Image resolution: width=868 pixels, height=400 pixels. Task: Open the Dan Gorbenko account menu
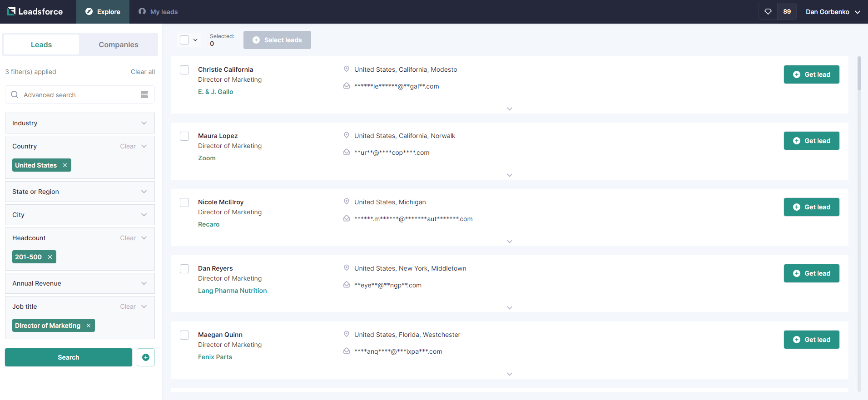[x=833, y=12]
